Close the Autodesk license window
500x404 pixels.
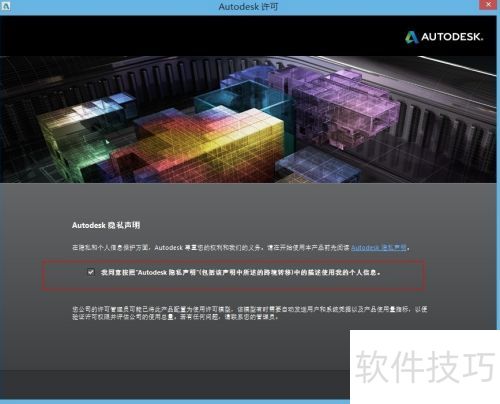click(489, 5)
